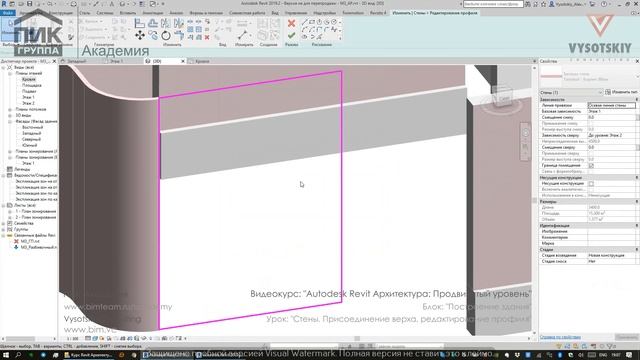Select the Mirror Draw Axis tool
The height and width of the screenshot is (360, 640).
tap(178, 24)
